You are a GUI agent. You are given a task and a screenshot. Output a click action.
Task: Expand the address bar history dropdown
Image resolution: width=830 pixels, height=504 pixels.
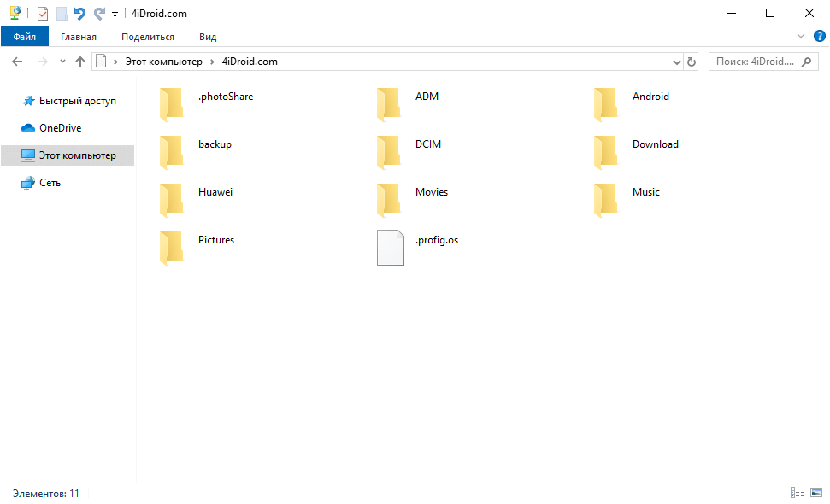(x=676, y=62)
